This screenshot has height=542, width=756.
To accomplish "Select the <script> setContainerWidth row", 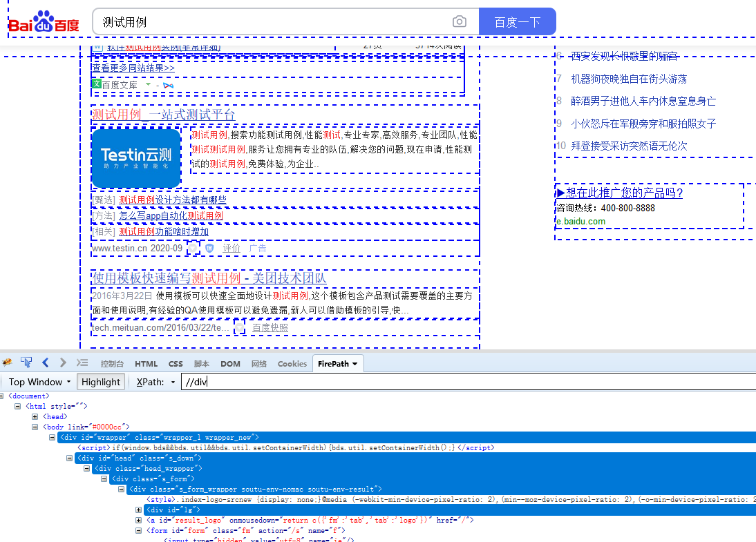I will tap(286, 447).
